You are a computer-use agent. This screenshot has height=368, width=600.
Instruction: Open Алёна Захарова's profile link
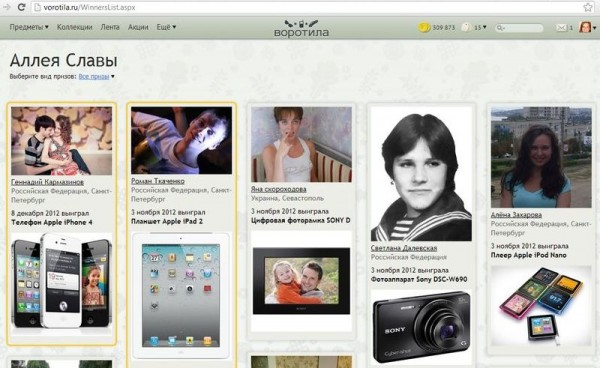(x=516, y=215)
